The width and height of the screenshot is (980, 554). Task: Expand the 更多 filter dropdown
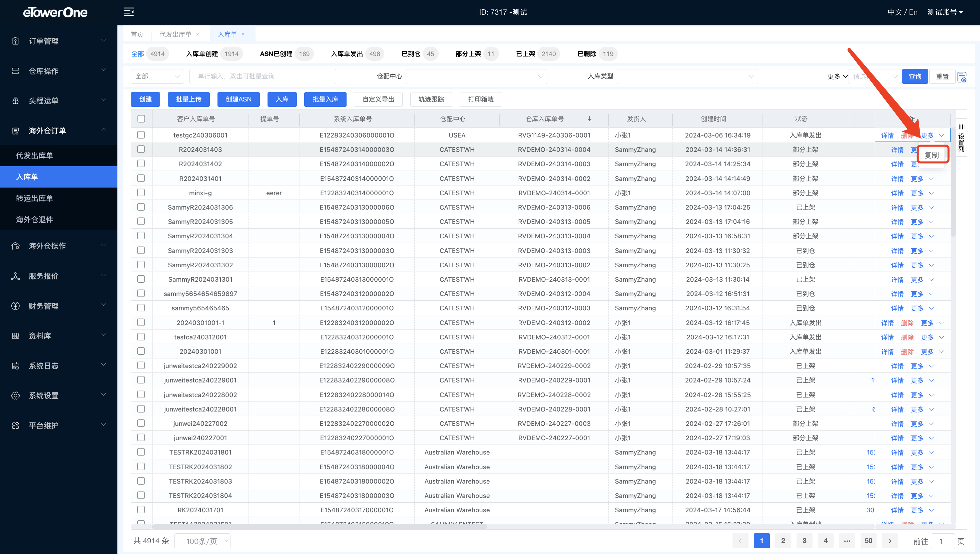(837, 76)
